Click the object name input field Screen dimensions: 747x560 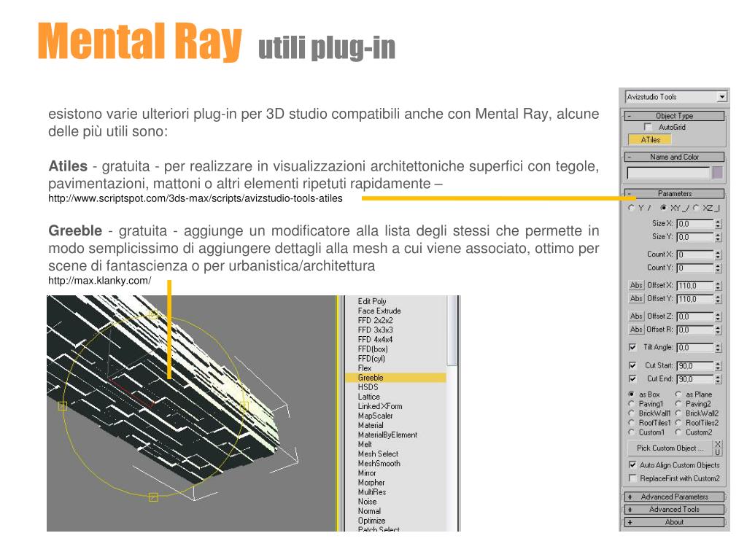pyautogui.click(x=668, y=173)
